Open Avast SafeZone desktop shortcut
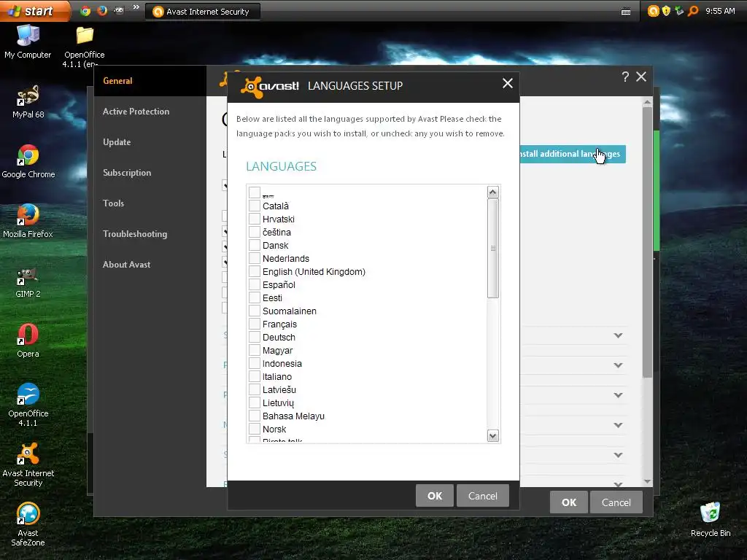The height and width of the screenshot is (560, 747). [x=28, y=524]
